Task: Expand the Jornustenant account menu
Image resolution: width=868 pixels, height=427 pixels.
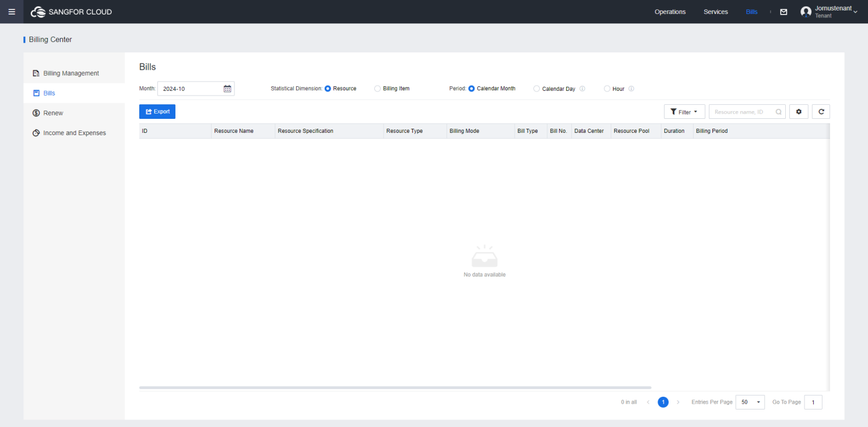Action: tap(855, 12)
